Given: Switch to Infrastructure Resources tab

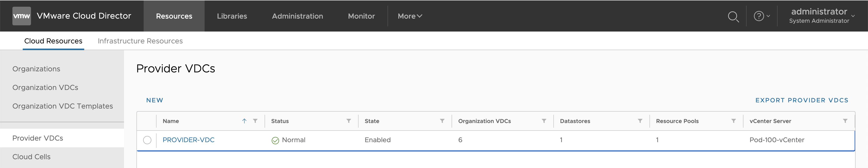Looking at the screenshot, I should pyautogui.click(x=140, y=41).
